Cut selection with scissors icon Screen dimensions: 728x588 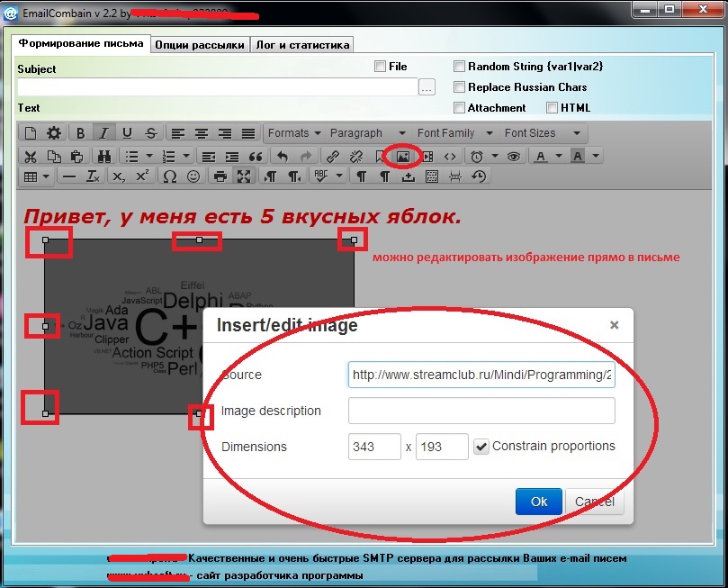31,157
